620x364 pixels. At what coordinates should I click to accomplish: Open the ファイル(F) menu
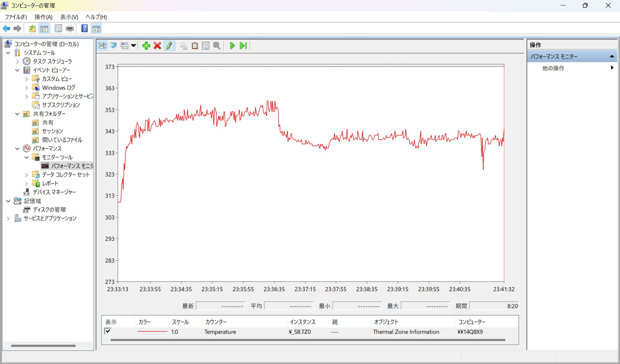(x=16, y=17)
